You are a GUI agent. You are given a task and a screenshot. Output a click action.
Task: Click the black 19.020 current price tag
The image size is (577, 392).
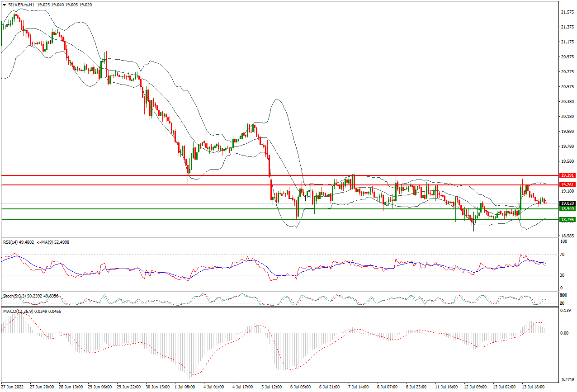coord(567,203)
